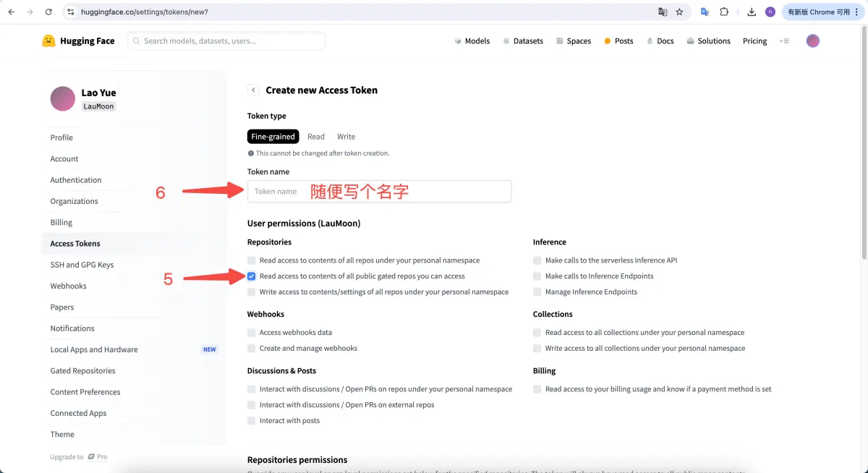Open Spaces in the top navigation
The image size is (868, 473).
[x=574, y=41]
